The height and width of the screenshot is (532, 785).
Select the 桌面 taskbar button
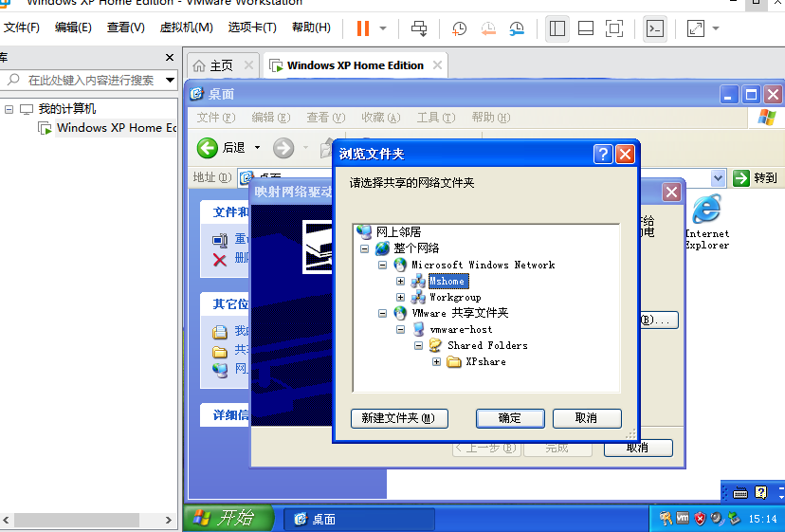(x=358, y=520)
